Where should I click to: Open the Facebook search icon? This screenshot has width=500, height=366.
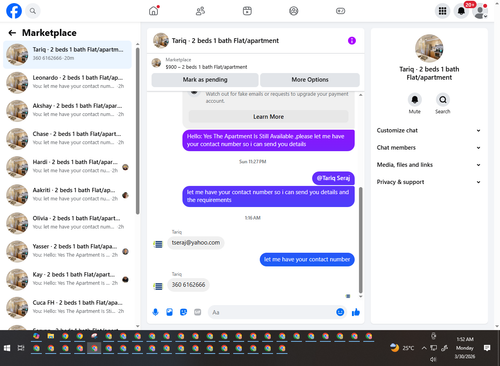pos(33,11)
